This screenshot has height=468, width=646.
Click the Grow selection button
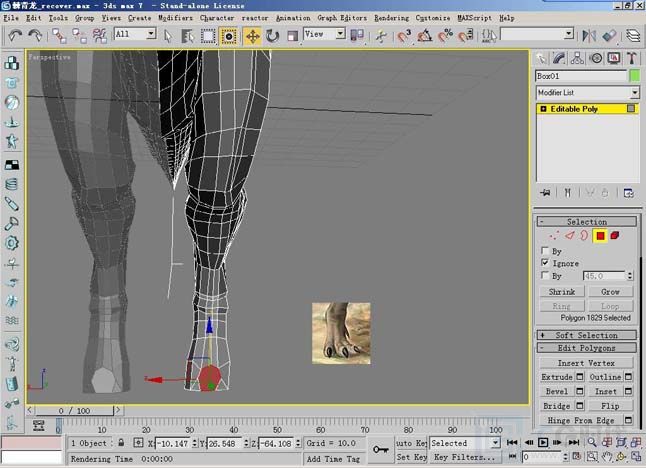[610, 292]
